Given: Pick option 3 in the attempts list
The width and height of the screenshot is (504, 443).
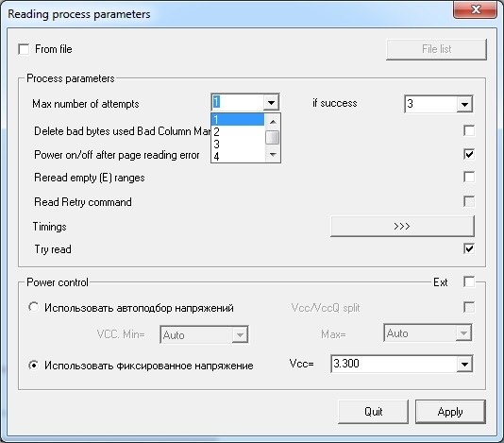Looking at the screenshot, I should (x=238, y=145).
